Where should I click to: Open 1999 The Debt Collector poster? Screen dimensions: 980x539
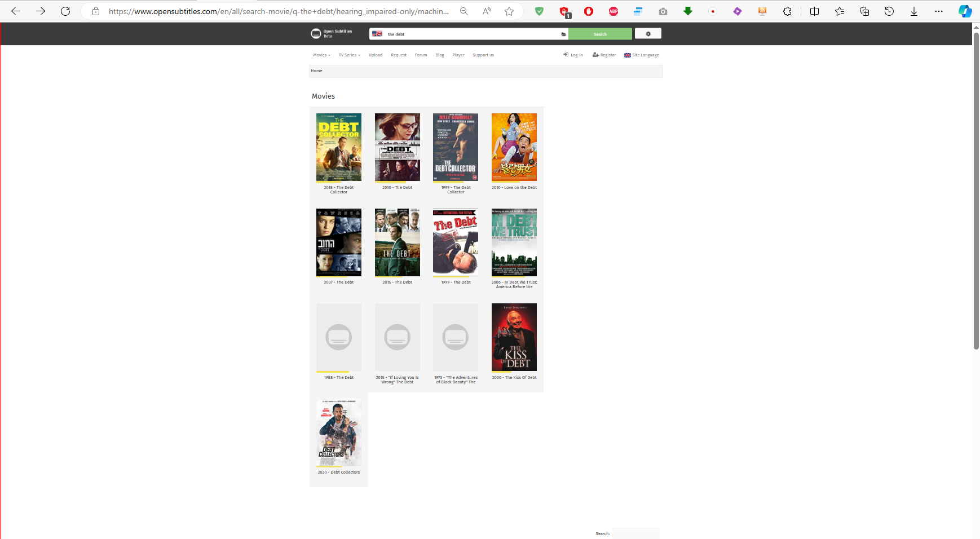point(456,147)
